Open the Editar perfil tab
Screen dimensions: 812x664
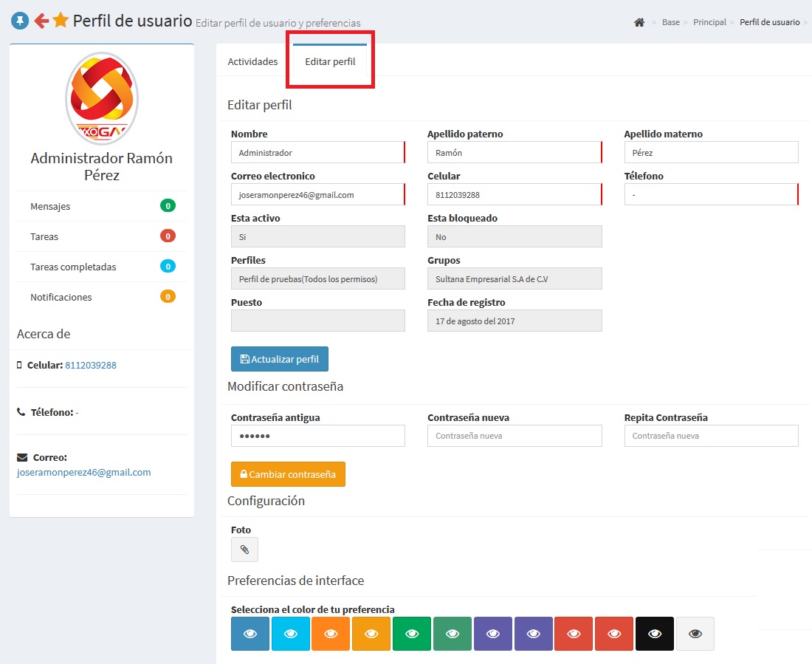330,62
